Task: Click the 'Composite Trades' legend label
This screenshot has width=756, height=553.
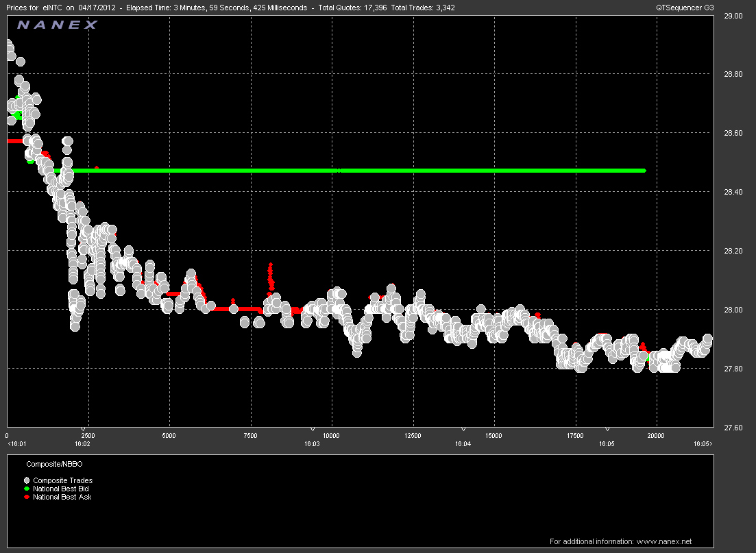Action: pos(62,480)
